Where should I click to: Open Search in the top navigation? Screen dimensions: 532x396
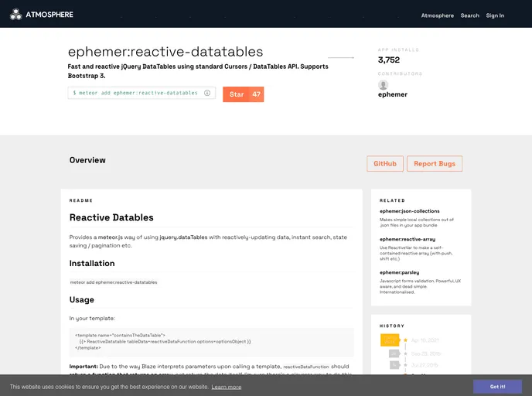click(x=470, y=15)
